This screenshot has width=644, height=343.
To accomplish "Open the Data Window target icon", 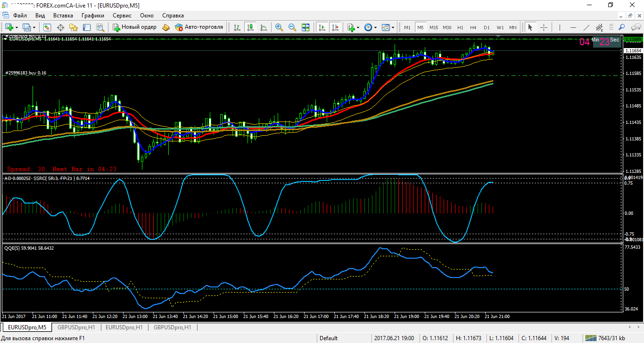I will [x=60, y=27].
